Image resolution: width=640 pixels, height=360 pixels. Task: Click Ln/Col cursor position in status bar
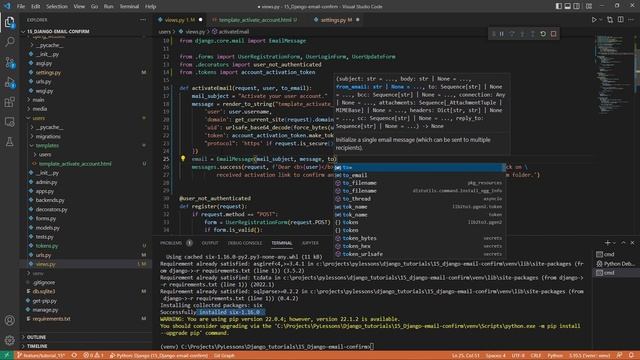point(465,356)
